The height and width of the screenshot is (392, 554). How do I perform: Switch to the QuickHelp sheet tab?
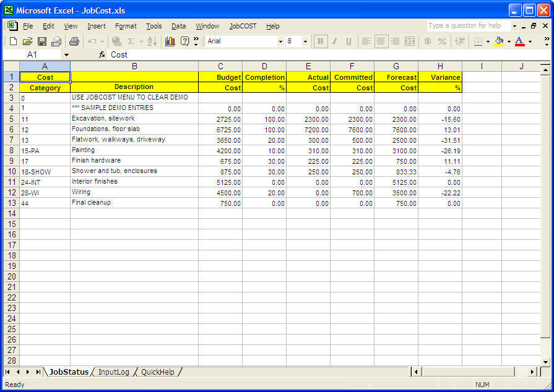(x=158, y=372)
